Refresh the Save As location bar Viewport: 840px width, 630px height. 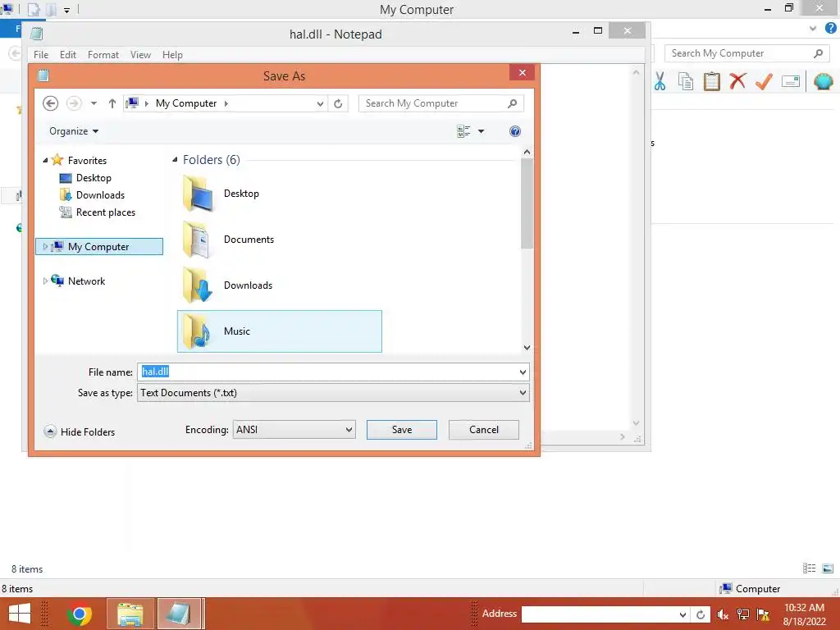(338, 103)
